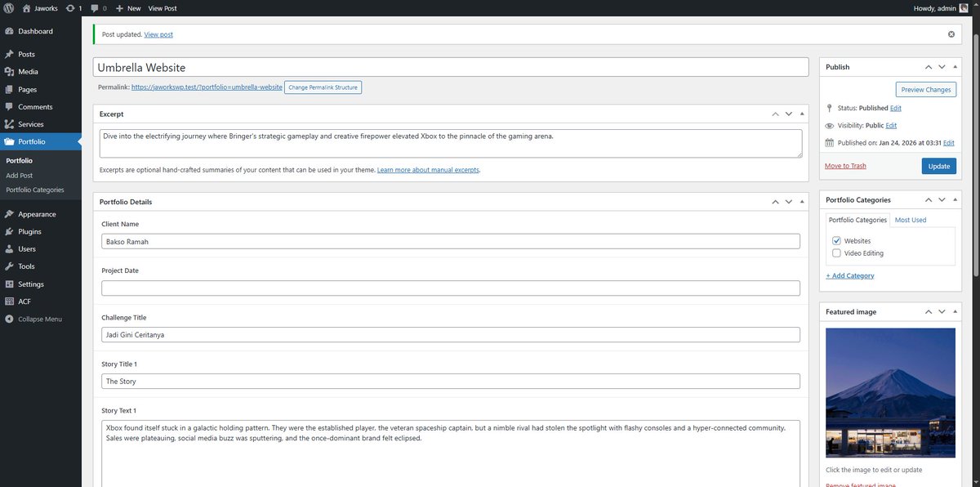Image resolution: width=980 pixels, height=487 pixels.
Task: Move Portfolio Details panel up
Action: pos(776,202)
